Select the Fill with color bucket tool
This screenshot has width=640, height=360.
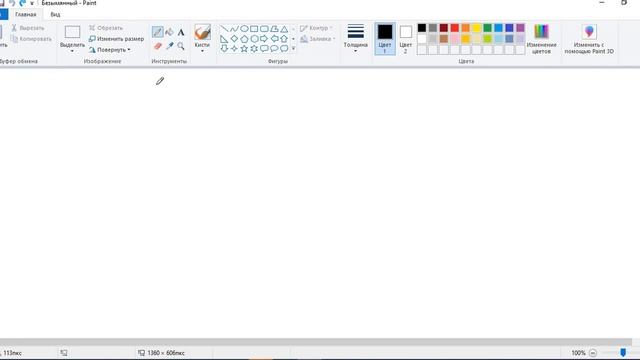pyautogui.click(x=169, y=32)
